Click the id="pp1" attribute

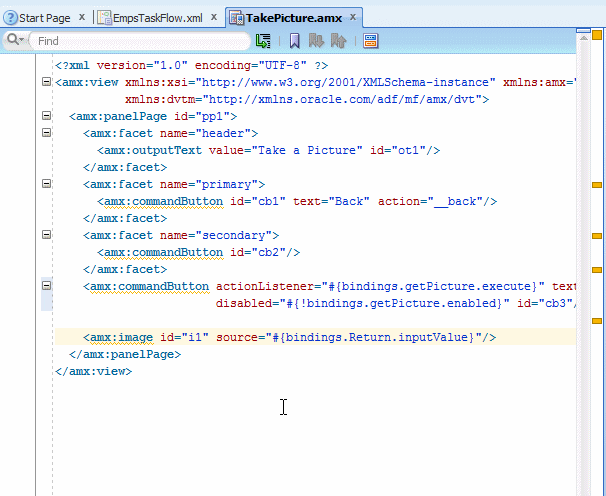tap(202, 116)
